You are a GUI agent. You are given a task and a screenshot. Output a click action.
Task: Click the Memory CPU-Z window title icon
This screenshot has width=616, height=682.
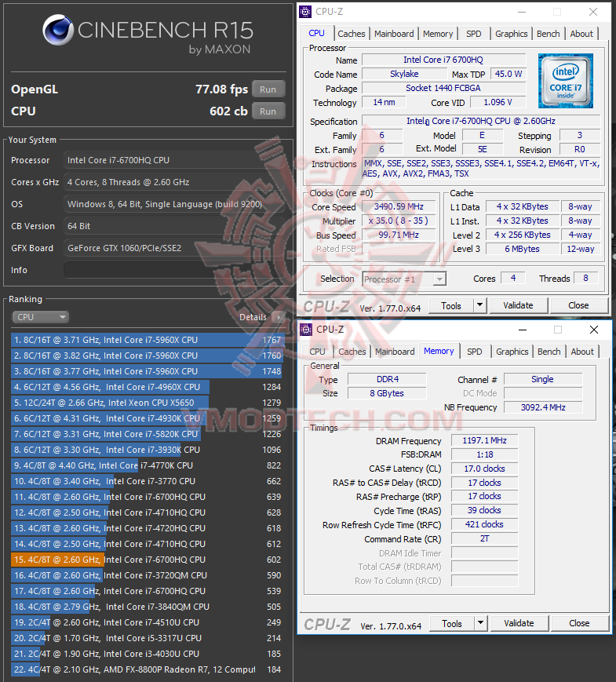(x=306, y=330)
